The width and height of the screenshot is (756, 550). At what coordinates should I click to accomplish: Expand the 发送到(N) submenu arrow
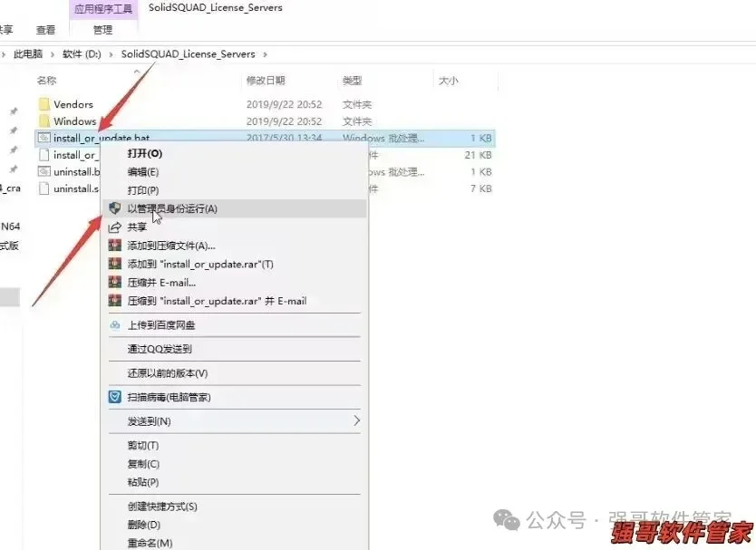pos(356,420)
